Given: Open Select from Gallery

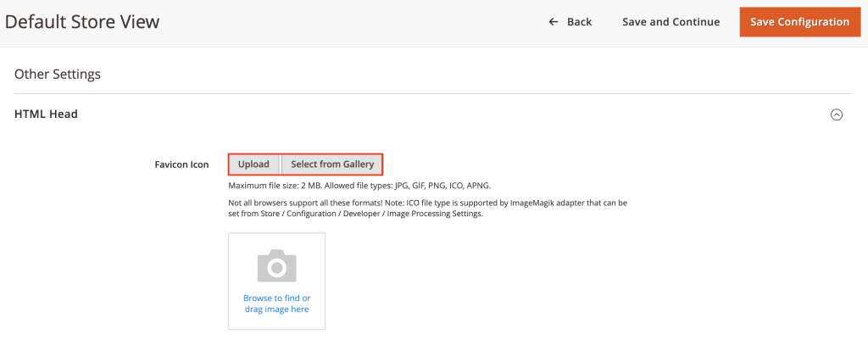Looking at the screenshot, I should [x=331, y=164].
